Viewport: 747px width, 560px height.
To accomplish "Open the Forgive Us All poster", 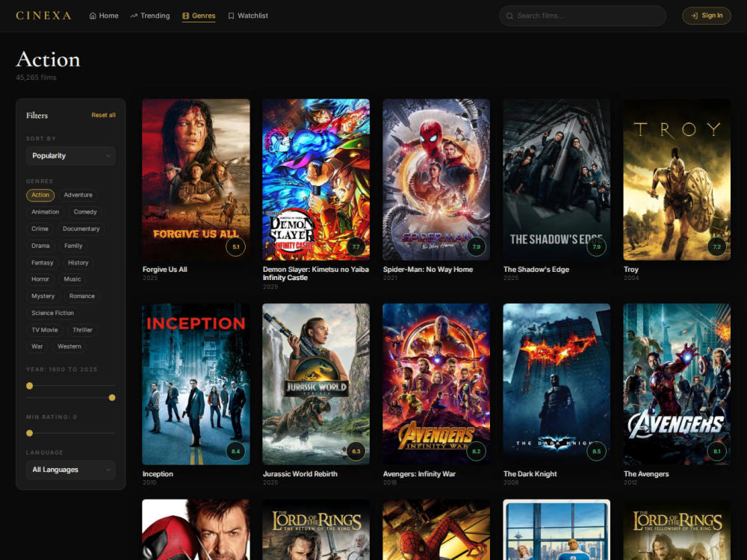I will [x=196, y=179].
